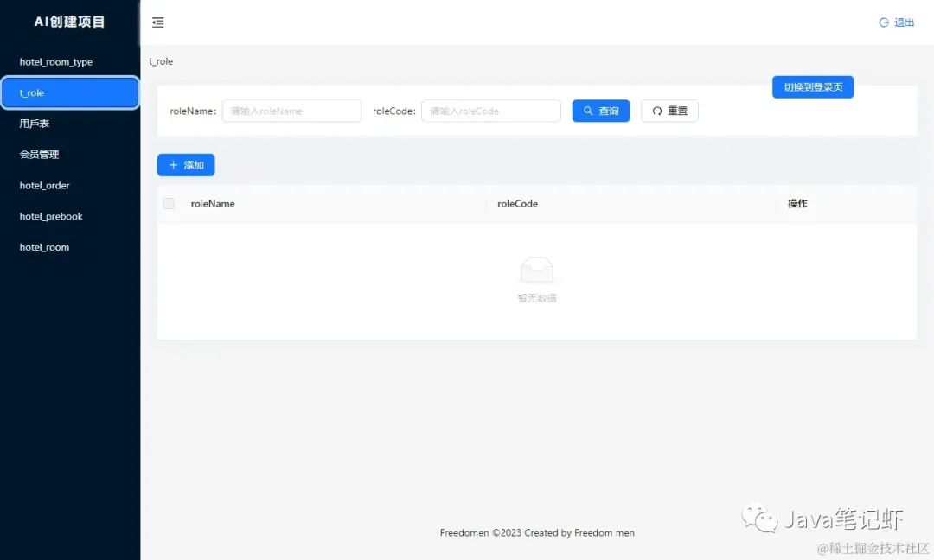Open hotel_room_type menu item
The width and height of the screenshot is (934, 560).
click(70, 62)
